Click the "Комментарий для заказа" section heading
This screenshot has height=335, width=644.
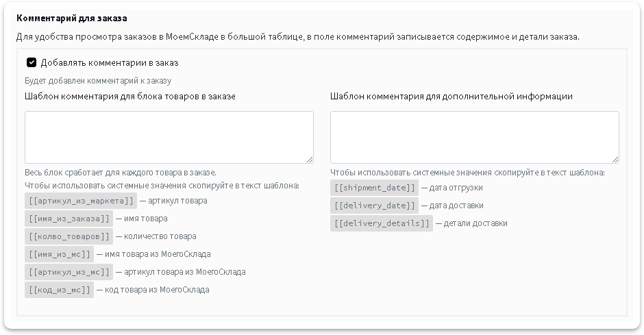tap(72, 18)
